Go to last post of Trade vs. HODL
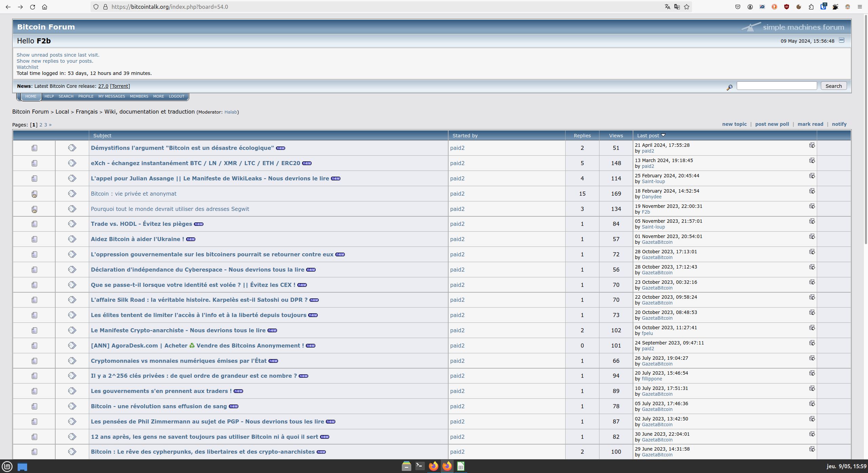This screenshot has height=473, width=868. [812, 221]
